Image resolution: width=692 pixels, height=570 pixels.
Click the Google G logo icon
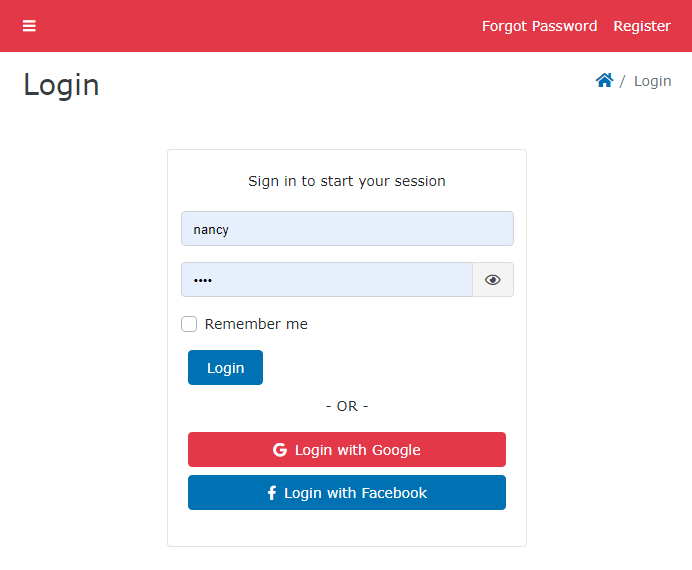pyautogui.click(x=280, y=450)
